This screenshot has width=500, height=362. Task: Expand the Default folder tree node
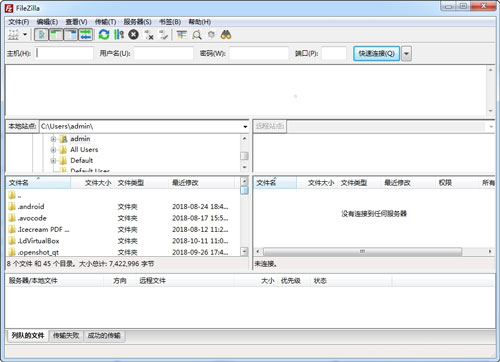click(53, 161)
